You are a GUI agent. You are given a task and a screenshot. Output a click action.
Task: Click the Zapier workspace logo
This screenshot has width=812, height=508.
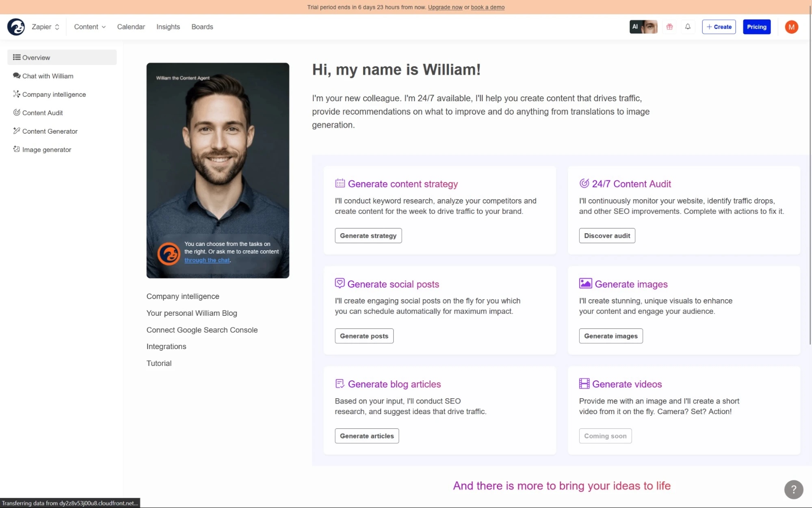pos(15,27)
